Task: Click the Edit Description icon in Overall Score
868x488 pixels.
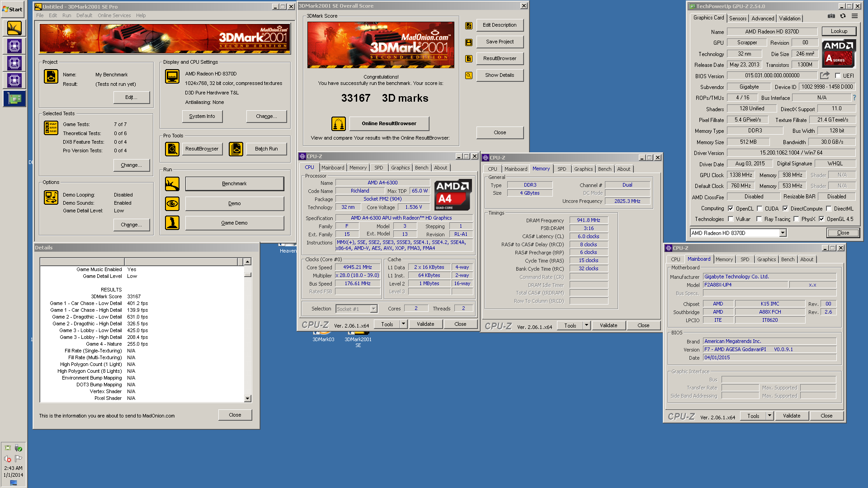Action: [x=469, y=26]
